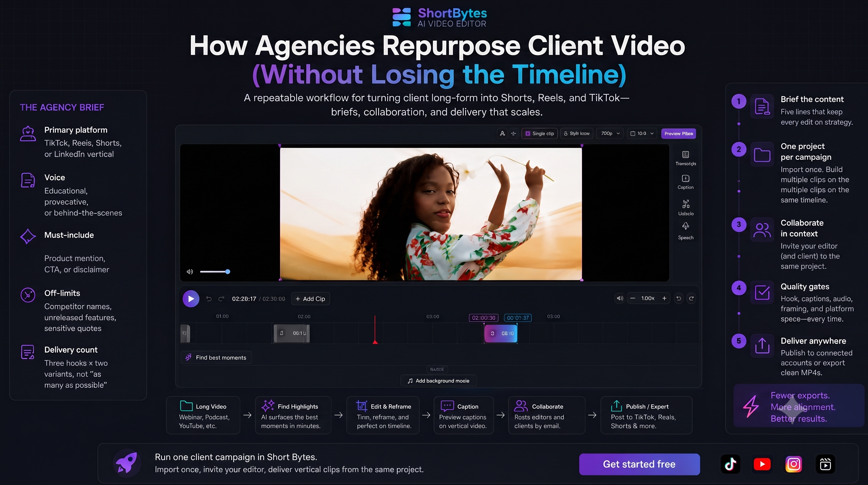Increase zoom with the plus beside 1.00x
Image resolution: width=868 pixels, height=485 pixels.
coord(664,298)
